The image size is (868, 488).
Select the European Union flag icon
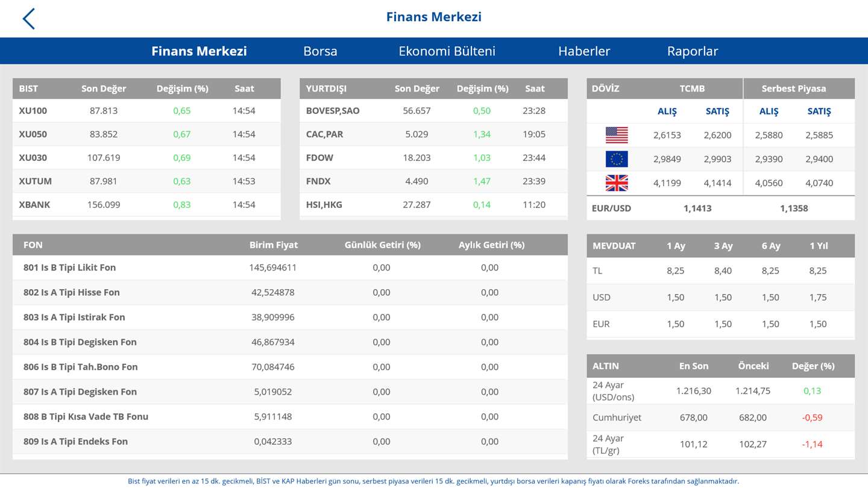pos(616,159)
